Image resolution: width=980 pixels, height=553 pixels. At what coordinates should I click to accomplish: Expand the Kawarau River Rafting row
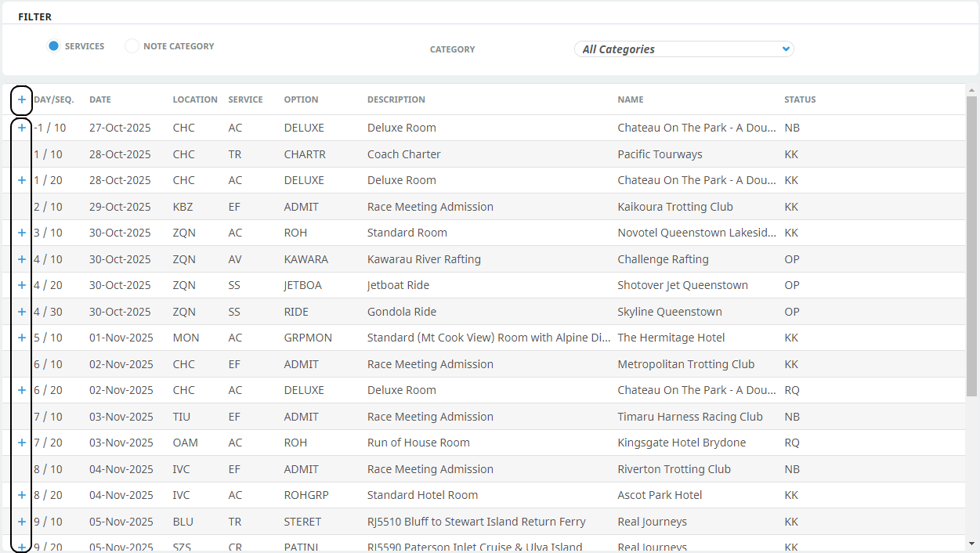(22, 259)
